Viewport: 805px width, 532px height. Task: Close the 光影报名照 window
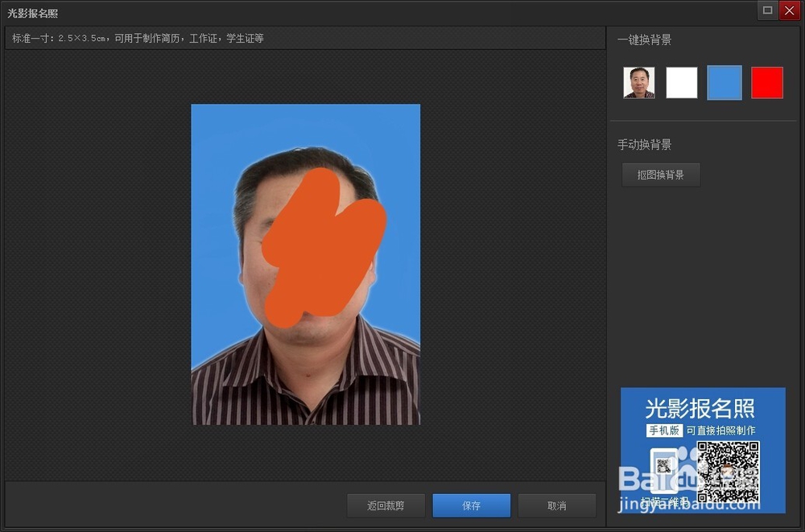(789, 10)
